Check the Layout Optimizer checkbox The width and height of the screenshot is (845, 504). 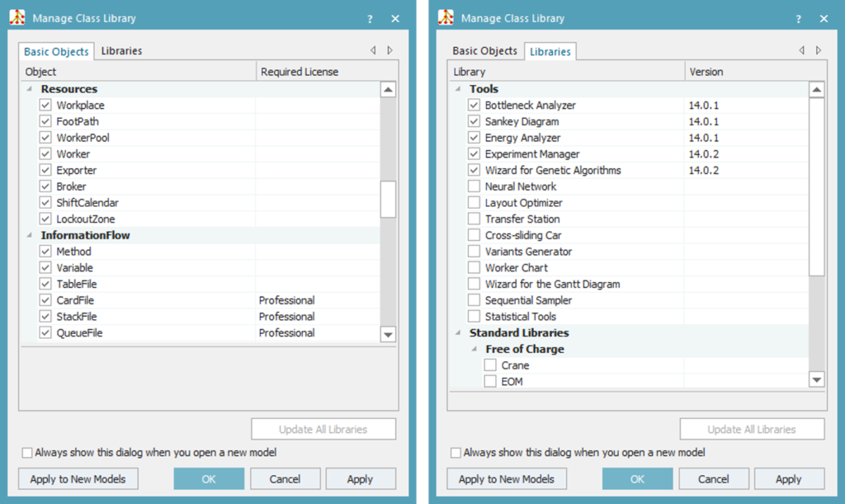[x=474, y=202]
